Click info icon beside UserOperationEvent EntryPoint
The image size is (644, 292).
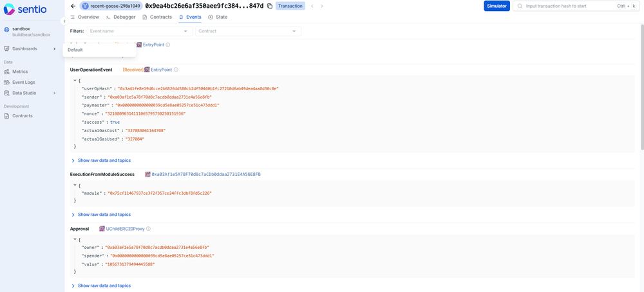click(x=176, y=70)
